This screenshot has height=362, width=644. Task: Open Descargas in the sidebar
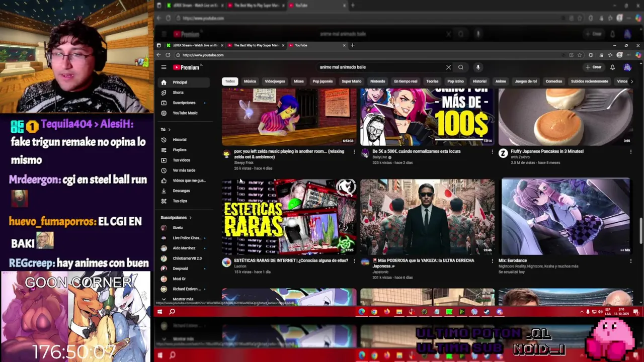(183, 191)
